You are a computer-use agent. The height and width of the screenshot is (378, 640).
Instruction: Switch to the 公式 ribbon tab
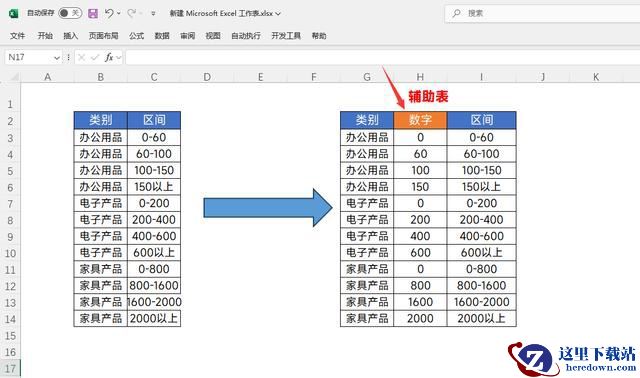click(x=136, y=36)
